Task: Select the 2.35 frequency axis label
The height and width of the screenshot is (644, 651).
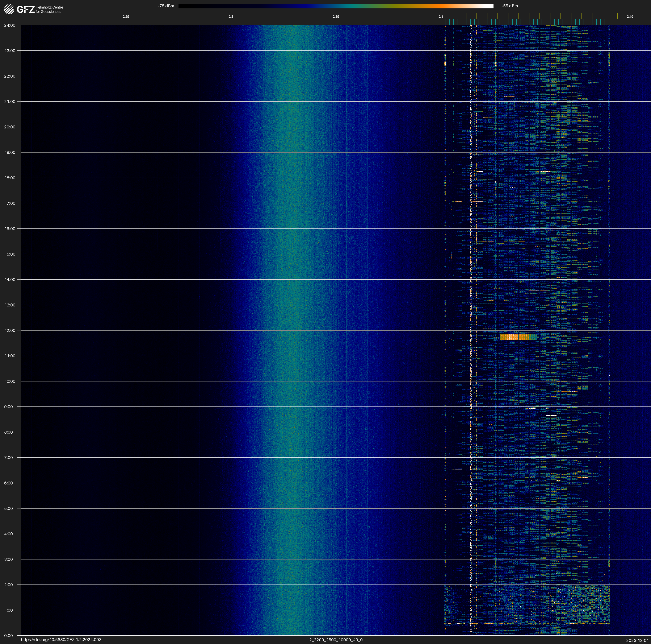Action: coord(336,17)
